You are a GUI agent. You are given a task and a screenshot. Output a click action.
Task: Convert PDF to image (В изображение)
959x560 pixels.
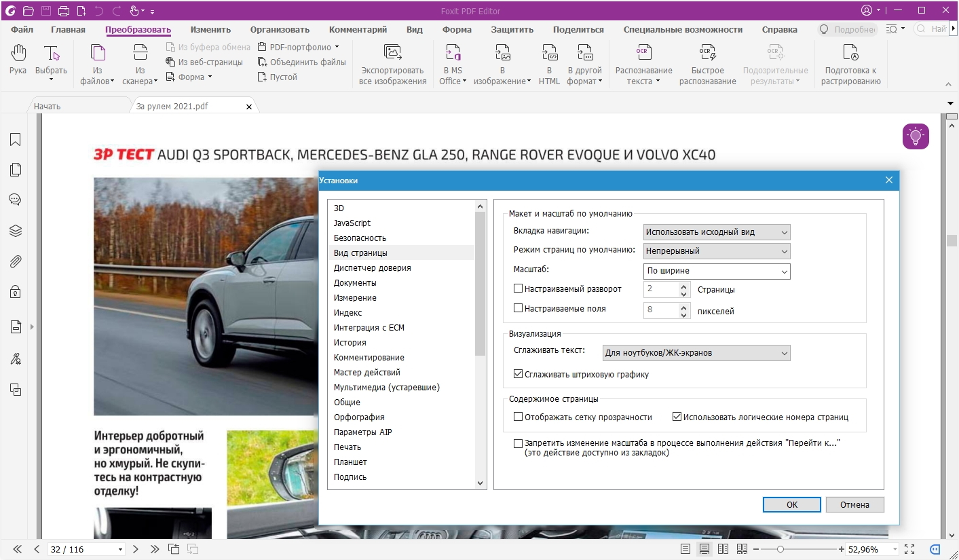click(x=502, y=64)
